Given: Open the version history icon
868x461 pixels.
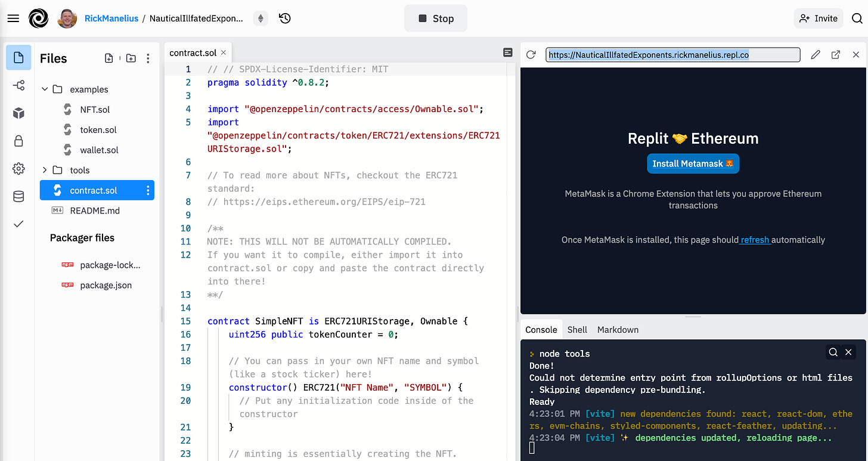Looking at the screenshot, I should 285,18.
